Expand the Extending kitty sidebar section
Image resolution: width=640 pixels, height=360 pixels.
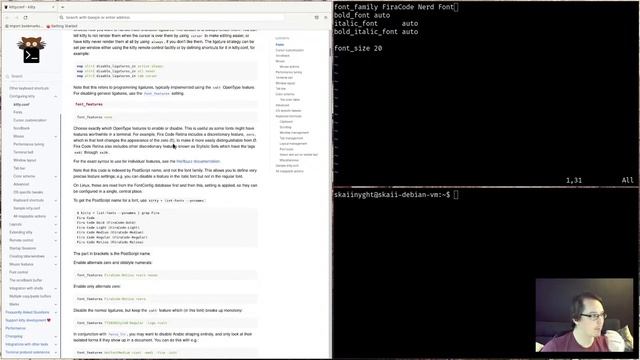(x=56, y=232)
